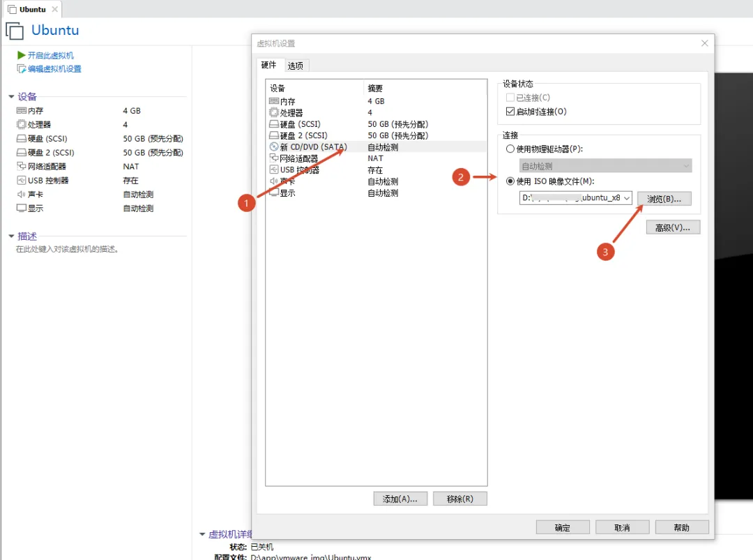
Task: Select sound card icon in left panel
Action: (21, 194)
